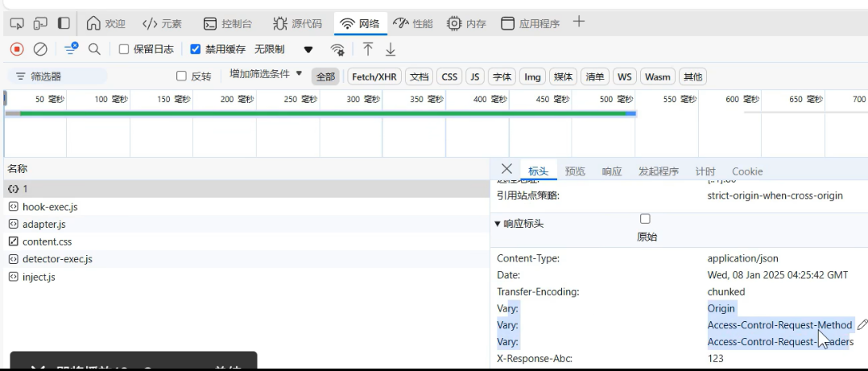Select inject.js request
868x371 pixels.
pyautogui.click(x=246, y=277)
